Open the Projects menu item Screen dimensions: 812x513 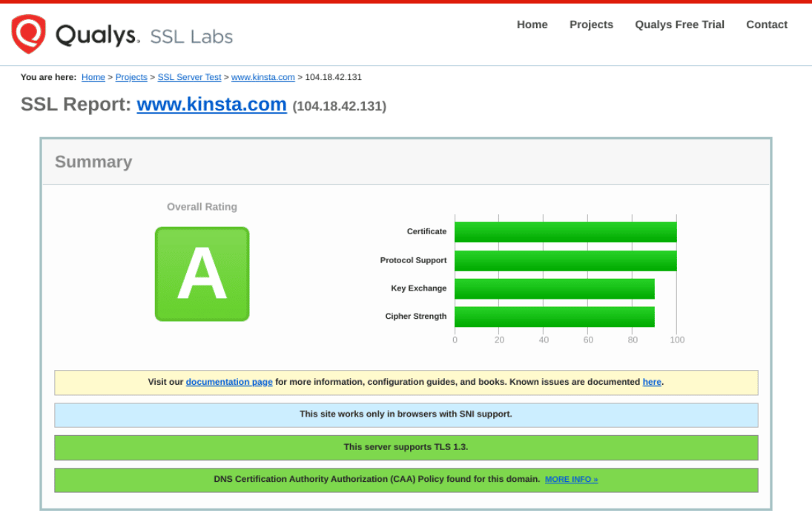[591, 24]
